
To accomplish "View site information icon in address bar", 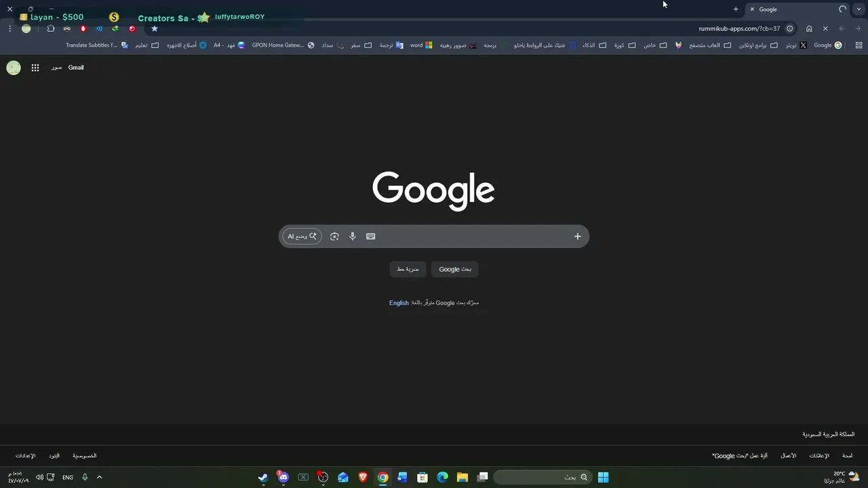I will [x=790, y=28].
